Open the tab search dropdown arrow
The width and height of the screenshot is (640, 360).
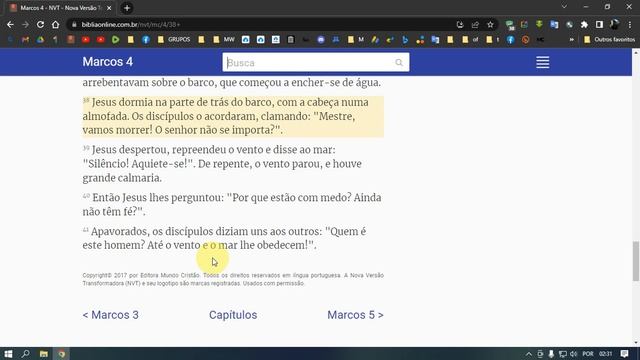coord(564,7)
